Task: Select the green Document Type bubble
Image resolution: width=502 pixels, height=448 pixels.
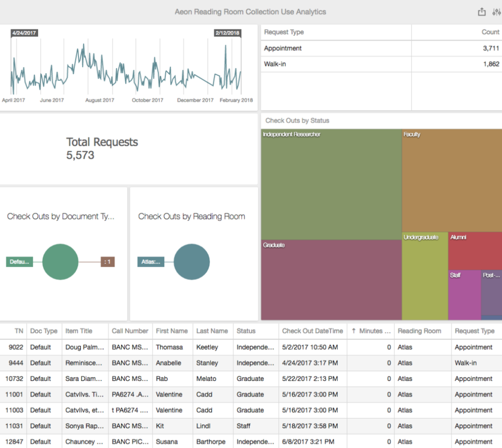Action: tap(60, 262)
